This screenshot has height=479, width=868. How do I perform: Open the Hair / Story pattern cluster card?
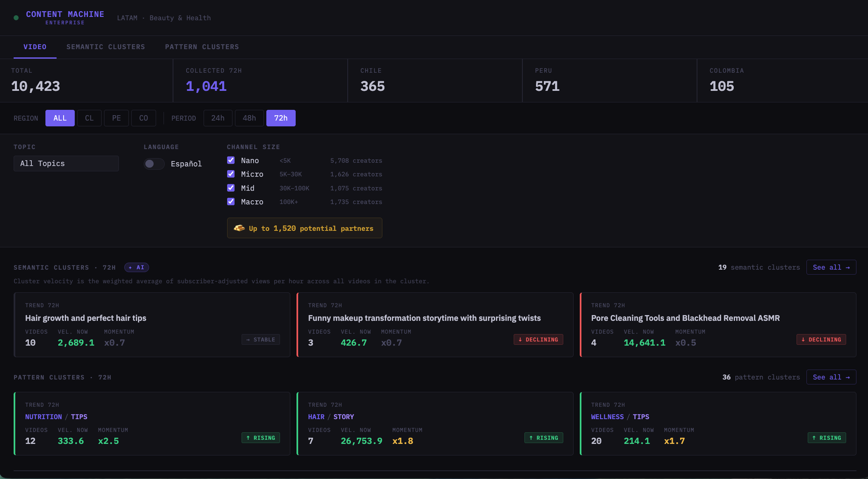click(435, 424)
